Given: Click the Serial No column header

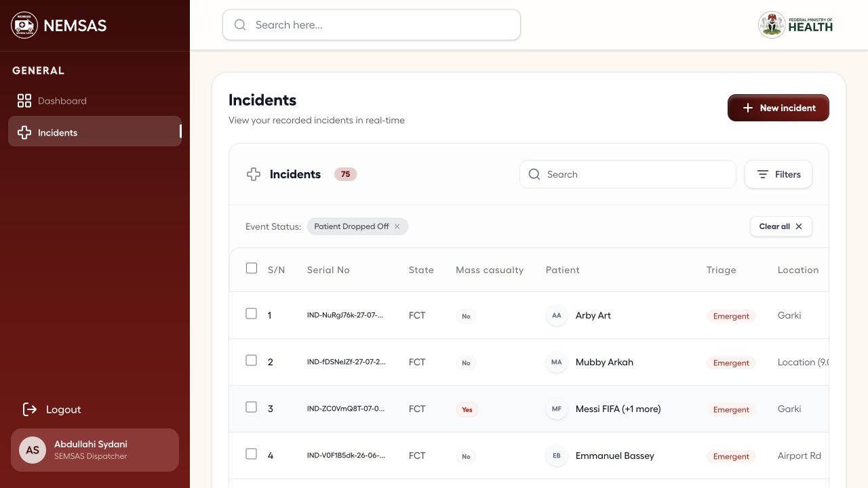Looking at the screenshot, I should (x=328, y=270).
